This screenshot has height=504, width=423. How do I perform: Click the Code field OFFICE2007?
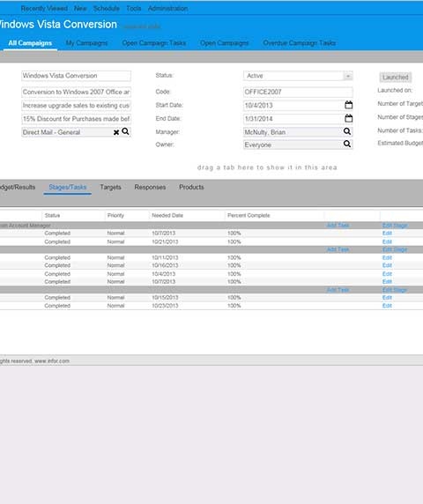[298, 92]
